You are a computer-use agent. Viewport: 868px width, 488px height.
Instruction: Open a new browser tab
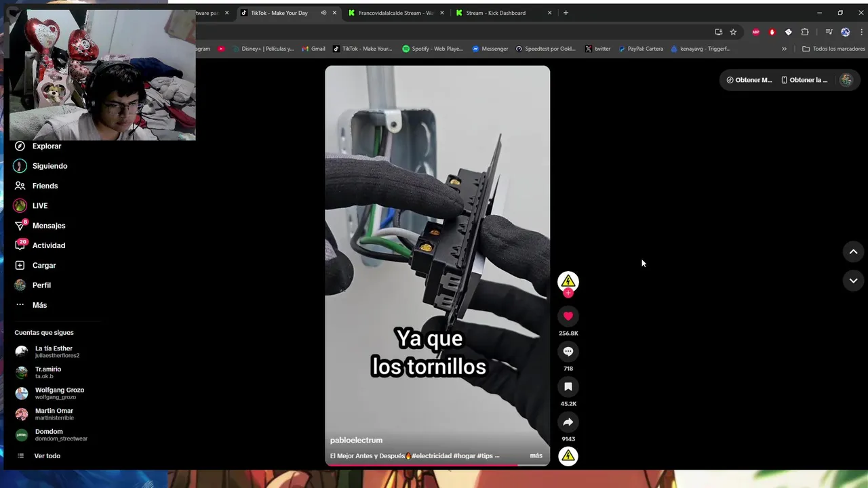point(566,13)
